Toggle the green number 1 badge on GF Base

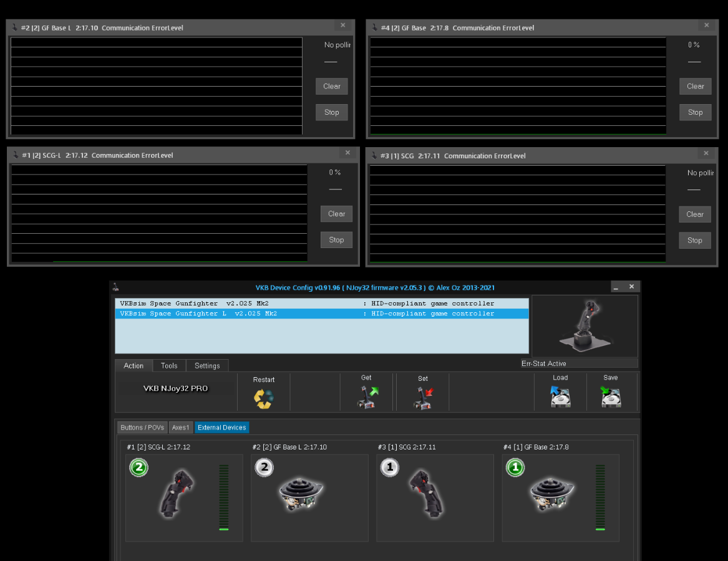click(515, 467)
